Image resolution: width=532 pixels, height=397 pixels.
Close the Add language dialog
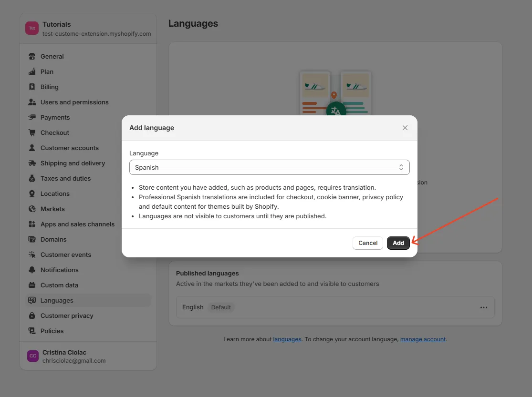[405, 128]
